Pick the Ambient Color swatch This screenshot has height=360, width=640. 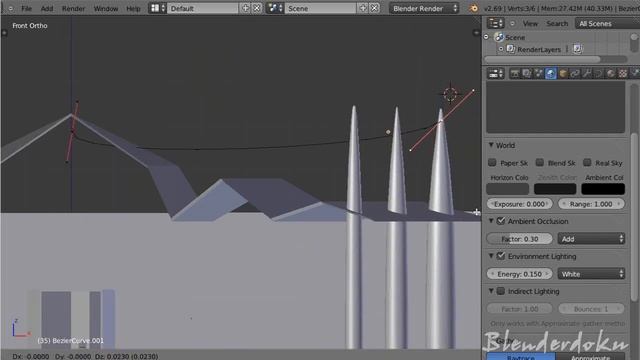pos(603,189)
